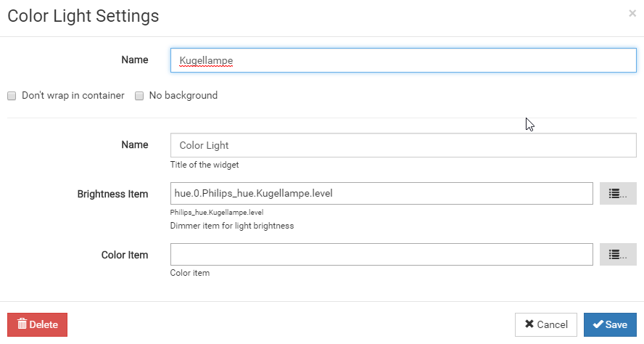
Task: Click the "No background" label text
Action: (183, 95)
